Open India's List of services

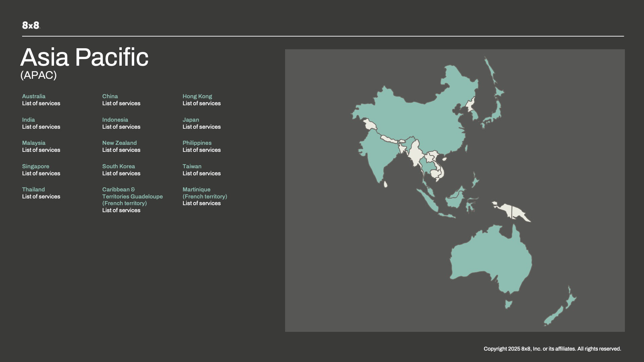coord(41,127)
